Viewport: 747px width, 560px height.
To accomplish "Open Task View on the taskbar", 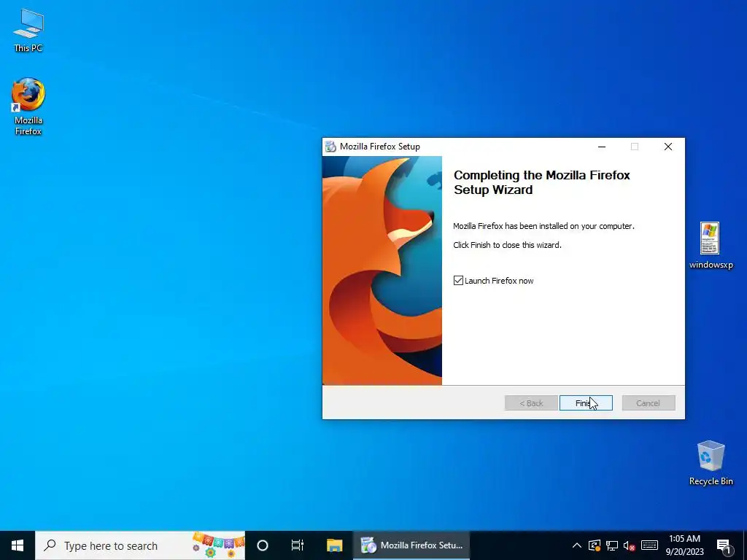I will (298, 545).
